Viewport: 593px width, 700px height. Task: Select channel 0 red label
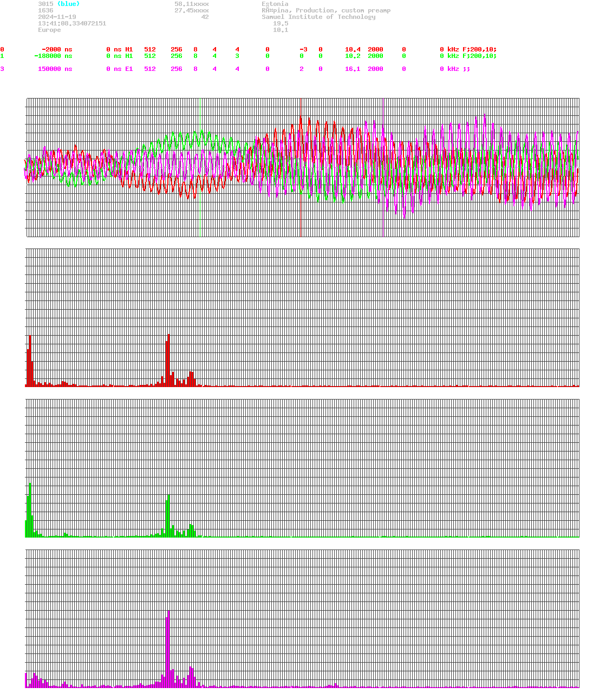pos(2,49)
